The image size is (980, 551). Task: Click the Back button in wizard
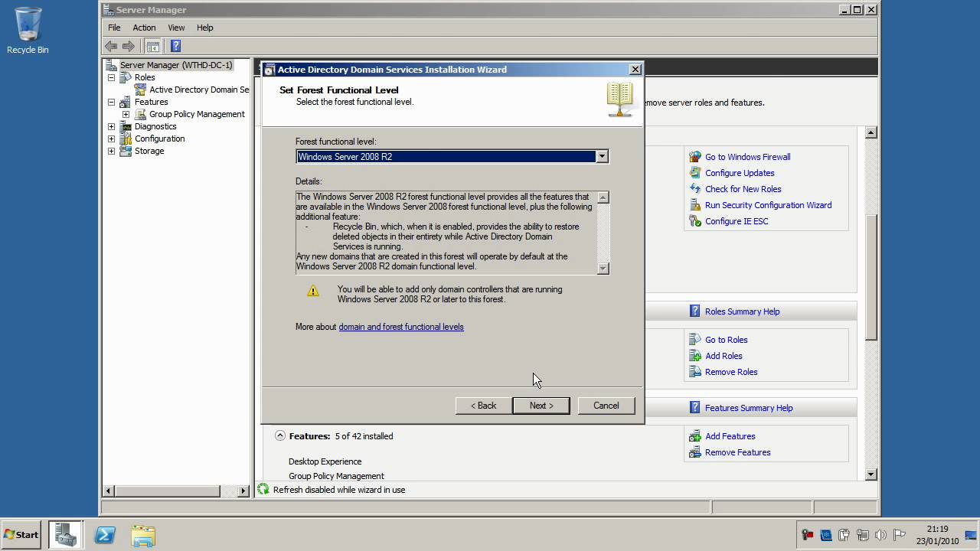coord(484,406)
